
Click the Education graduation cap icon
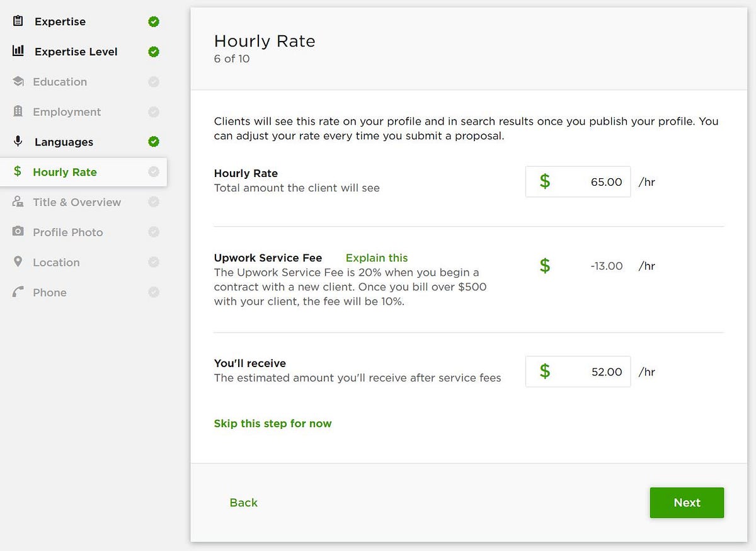pyautogui.click(x=18, y=81)
